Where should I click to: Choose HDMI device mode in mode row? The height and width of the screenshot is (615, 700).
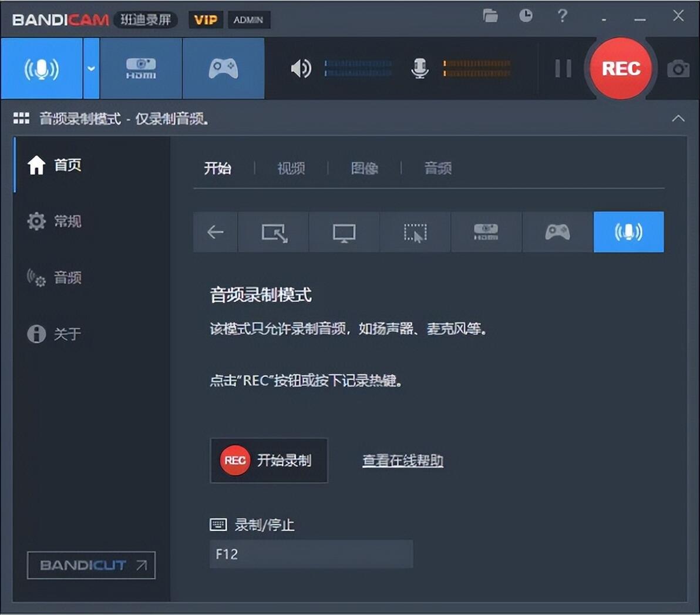pyautogui.click(x=486, y=232)
